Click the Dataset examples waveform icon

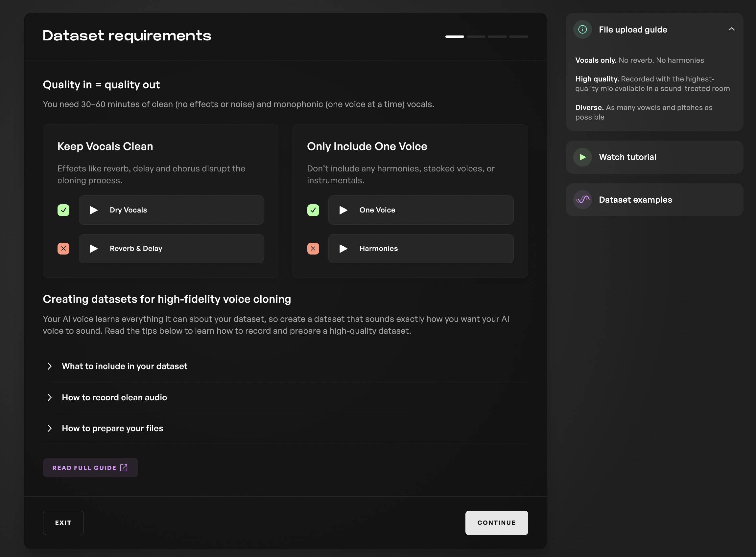[582, 200]
